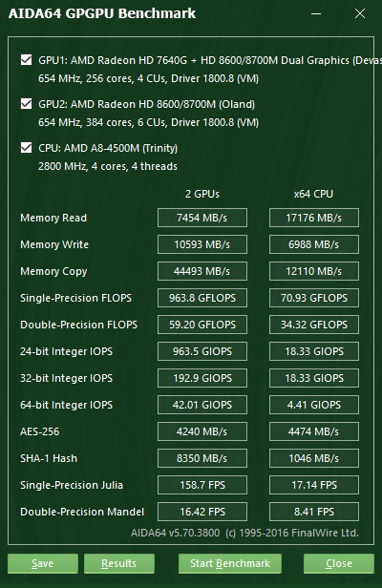Click the 42.01 GIOPS 64-bit result

coord(202,405)
